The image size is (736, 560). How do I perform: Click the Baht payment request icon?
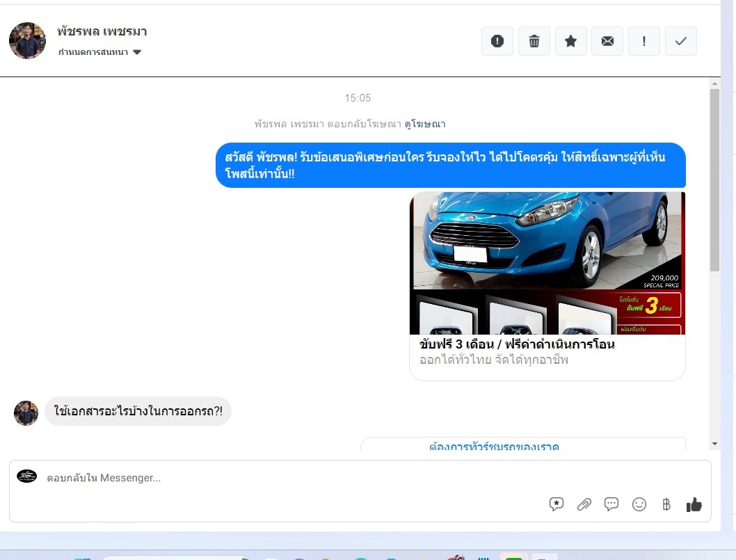666,504
